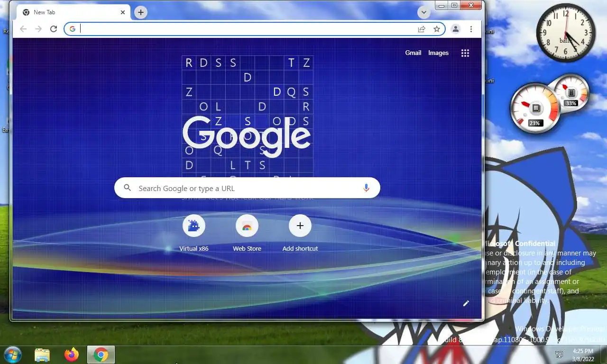Click the CPU meter gadget showing 23%
Viewport: 607px width, 364px height.
[535, 109]
